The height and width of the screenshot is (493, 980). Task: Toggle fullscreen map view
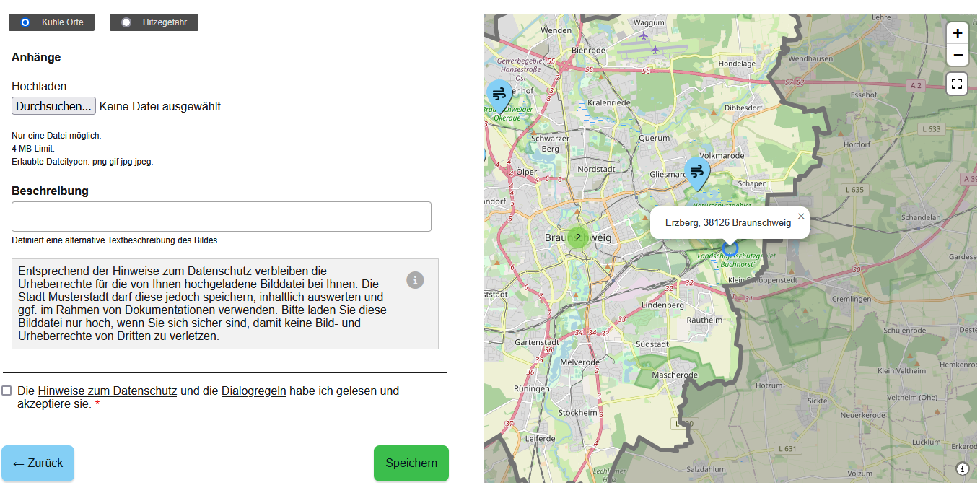(x=958, y=84)
